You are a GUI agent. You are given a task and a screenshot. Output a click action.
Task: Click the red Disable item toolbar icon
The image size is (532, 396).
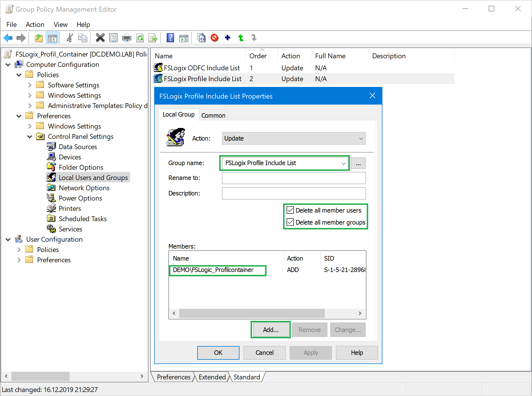pos(214,38)
